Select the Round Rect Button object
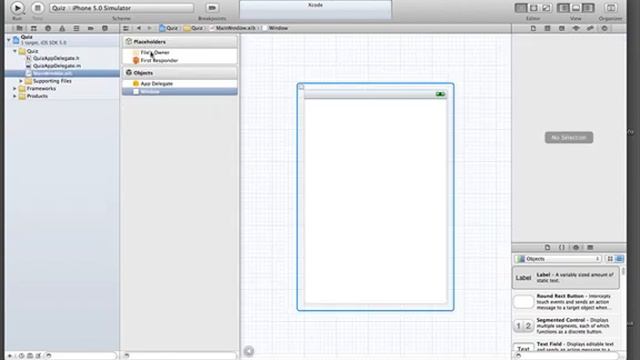This screenshot has width=640, height=360. coord(566,302)
